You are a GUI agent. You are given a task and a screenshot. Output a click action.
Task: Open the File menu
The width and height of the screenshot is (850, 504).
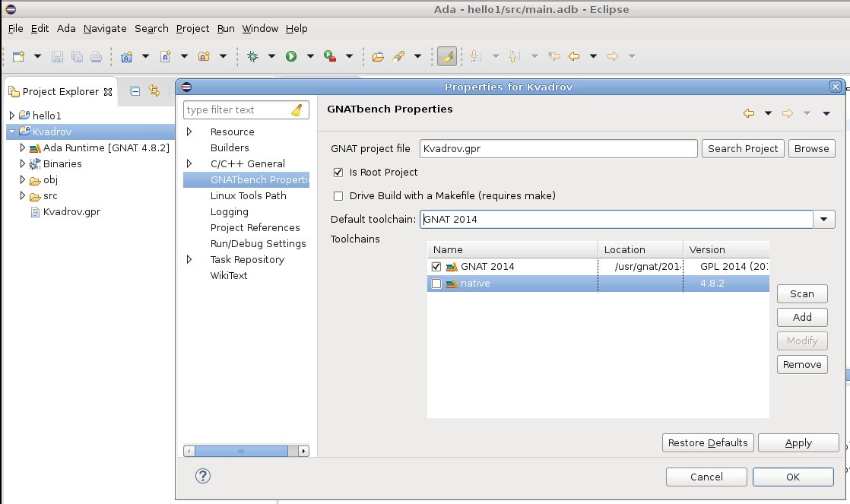[x=15, y=29]
